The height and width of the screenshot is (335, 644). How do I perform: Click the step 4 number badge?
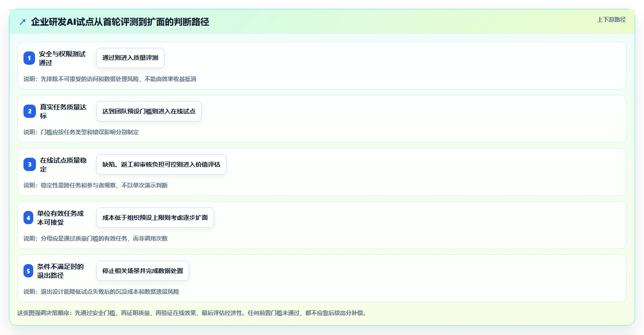click(x=29, y=218)
